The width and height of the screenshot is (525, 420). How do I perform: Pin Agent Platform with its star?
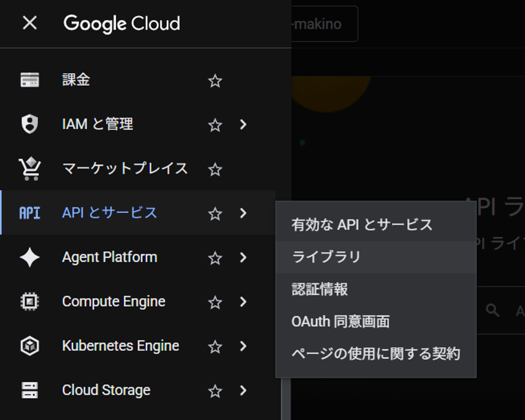click(x=215, y=258)
